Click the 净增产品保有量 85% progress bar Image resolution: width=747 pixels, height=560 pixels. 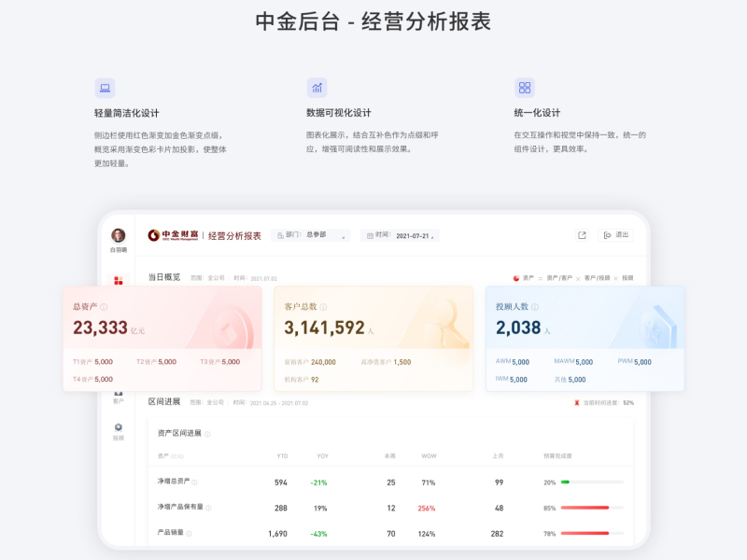click(x=592, y=509)
